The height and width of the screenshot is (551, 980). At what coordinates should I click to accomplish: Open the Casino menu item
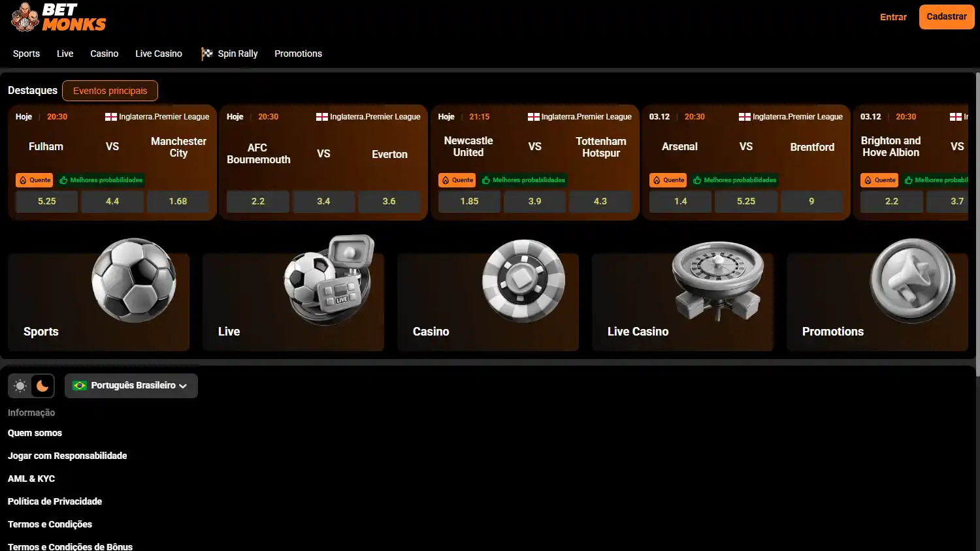[105, 54]
